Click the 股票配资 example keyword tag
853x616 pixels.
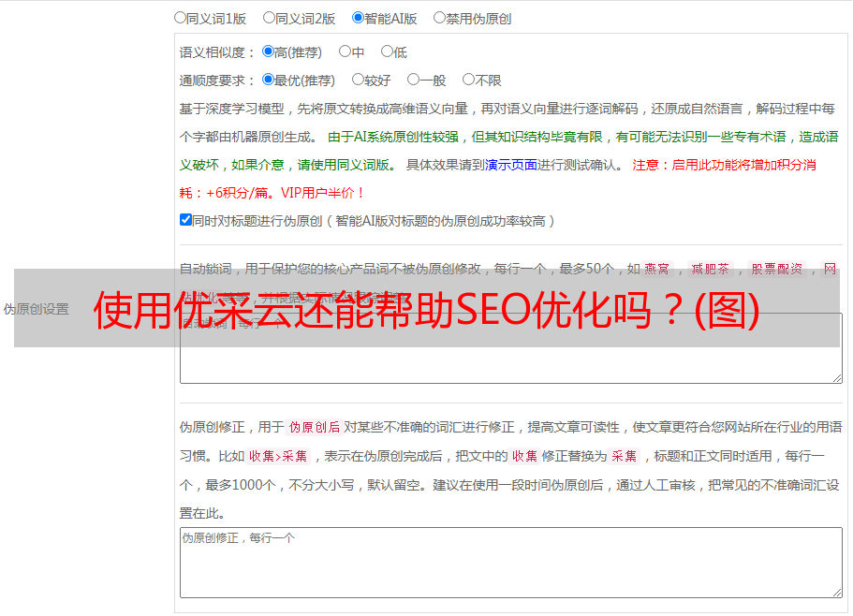point(777,269)
